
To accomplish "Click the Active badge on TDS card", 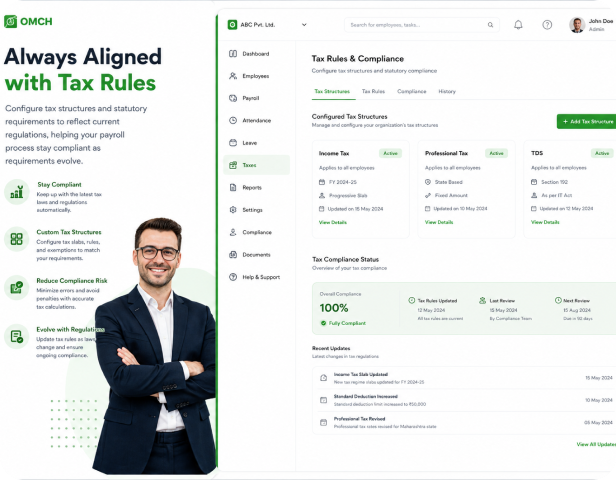I will (602, 153).
